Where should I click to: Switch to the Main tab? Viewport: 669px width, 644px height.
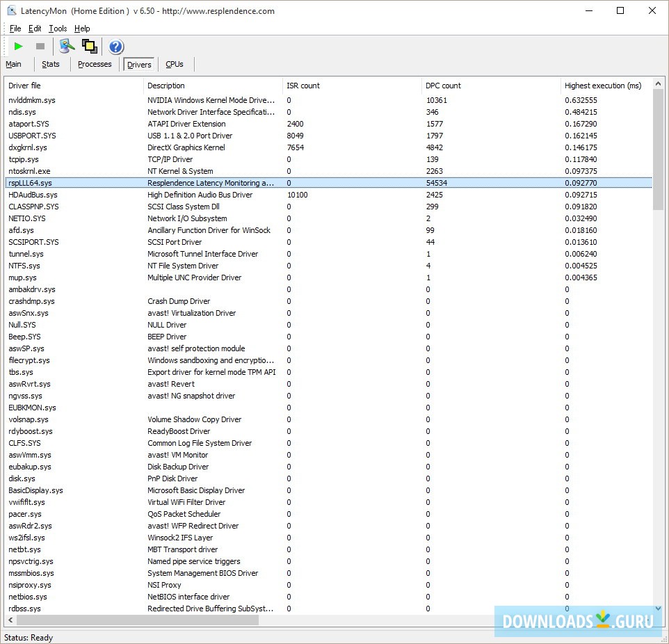point(13,64)
